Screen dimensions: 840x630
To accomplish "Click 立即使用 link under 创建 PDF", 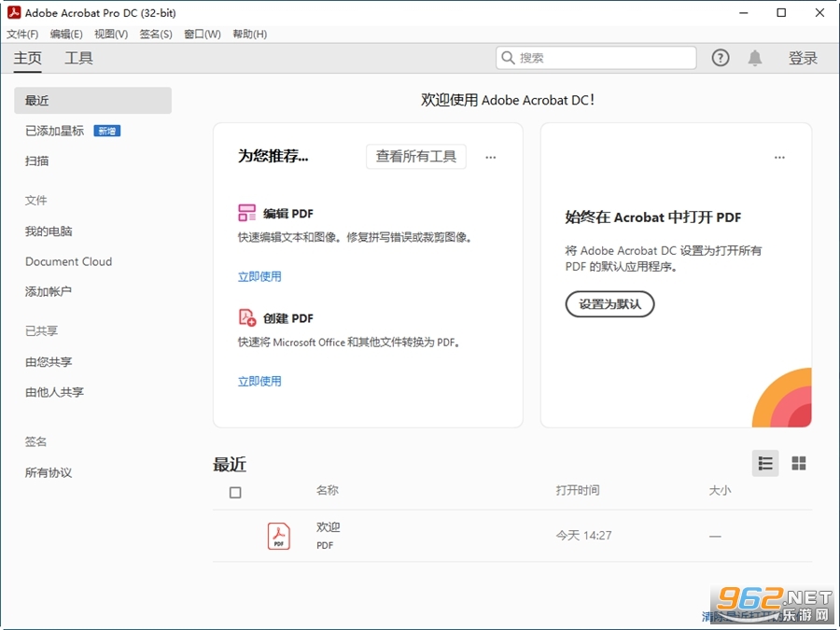I will tap(259, 381).
